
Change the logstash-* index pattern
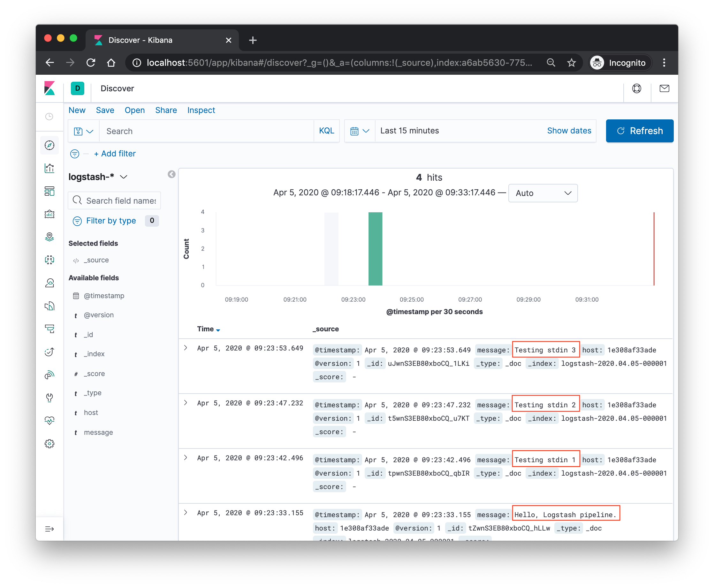click(x=98, y=177)
